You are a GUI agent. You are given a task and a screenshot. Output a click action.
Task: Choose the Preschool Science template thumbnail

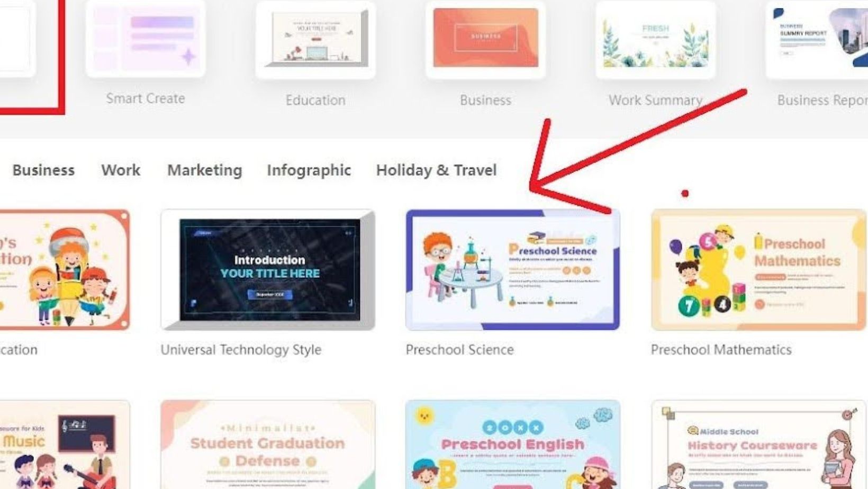pos(512,270)
